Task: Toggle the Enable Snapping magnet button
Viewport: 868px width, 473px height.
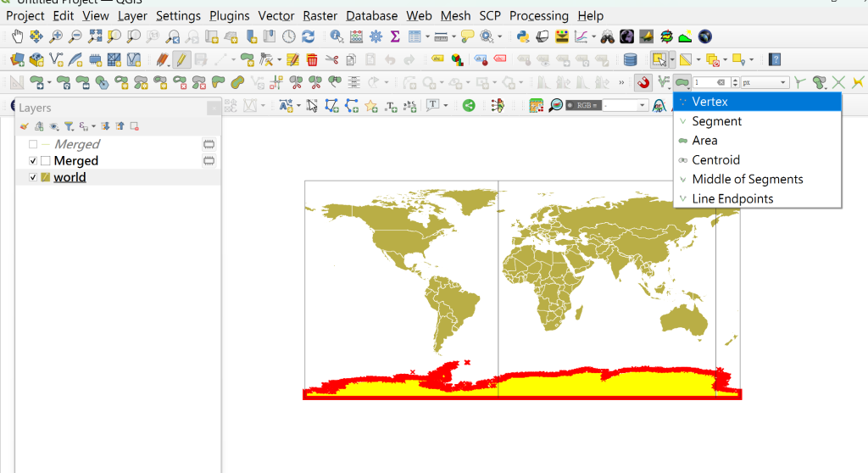Action: [643, 82]
